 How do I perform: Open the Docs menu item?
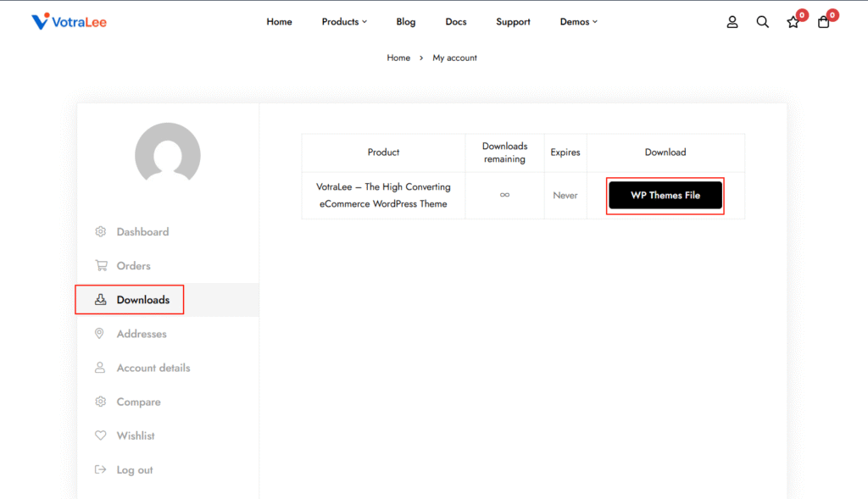455,21
